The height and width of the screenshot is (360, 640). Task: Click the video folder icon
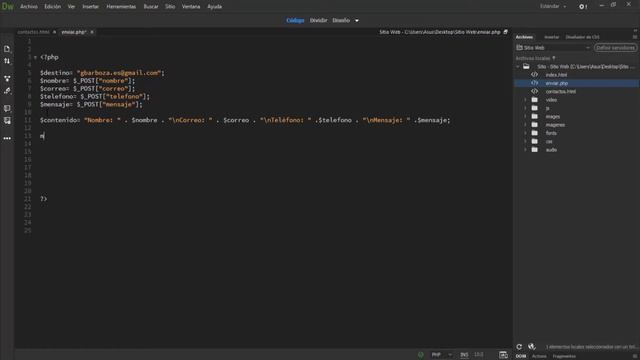pos(535,100)
